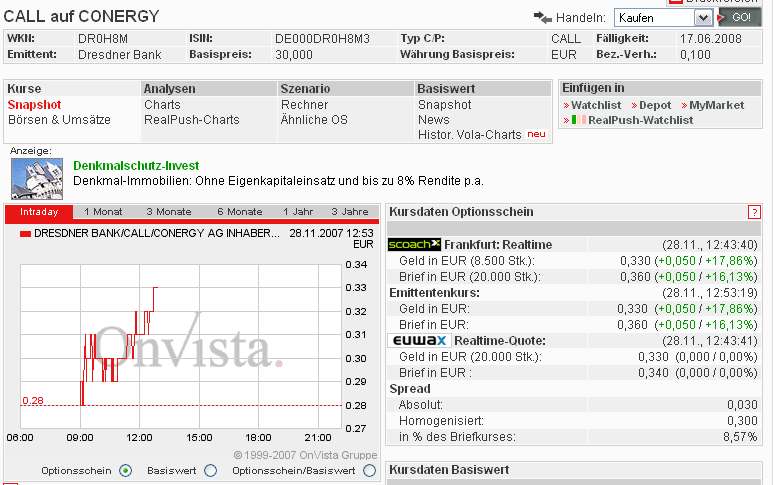This screenshot has width=773, height=485.
Task: Open Charts under Analysen
Action: pos(162,105)
